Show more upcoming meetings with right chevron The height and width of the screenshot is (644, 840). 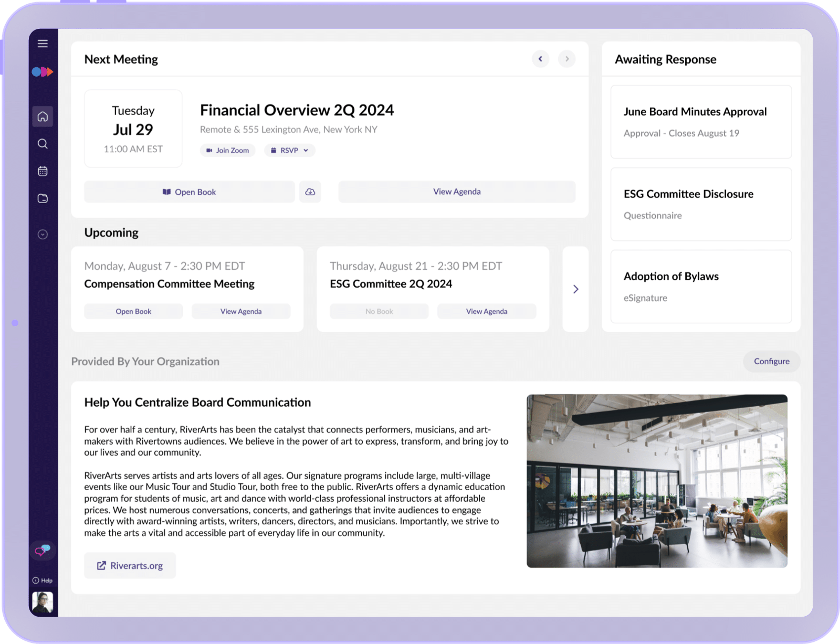575,289
